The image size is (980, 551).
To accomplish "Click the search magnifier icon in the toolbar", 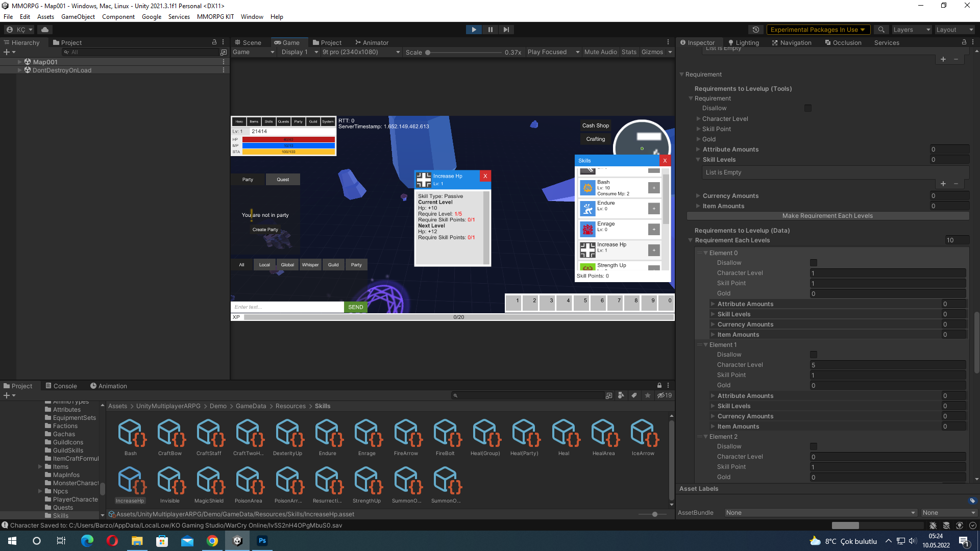I will point(881,29).
